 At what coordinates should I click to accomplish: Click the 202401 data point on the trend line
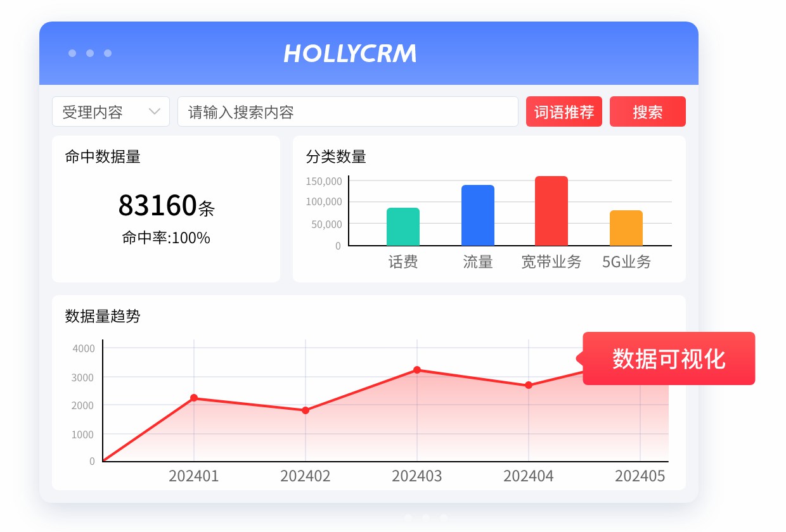[194, 398]
